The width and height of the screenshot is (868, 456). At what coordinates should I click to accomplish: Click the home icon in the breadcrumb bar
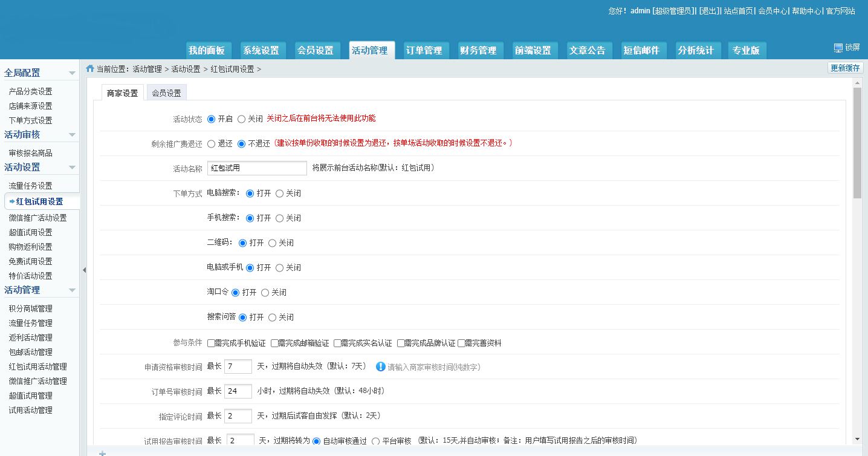pos(89,68)
